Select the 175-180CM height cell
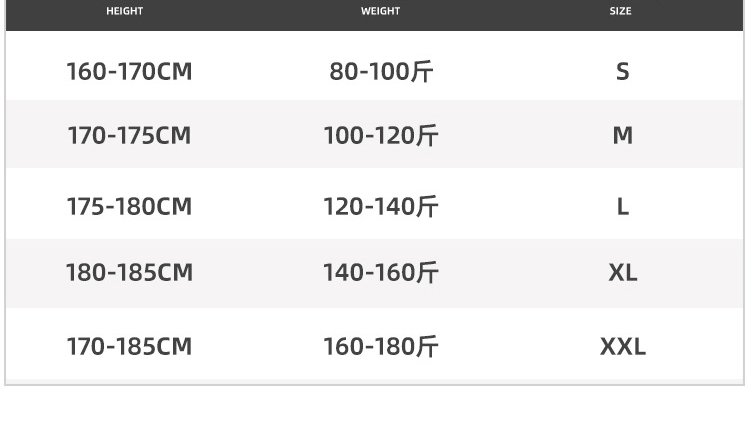The width and height of the screenshot is (750, 422). click(129, 207)
